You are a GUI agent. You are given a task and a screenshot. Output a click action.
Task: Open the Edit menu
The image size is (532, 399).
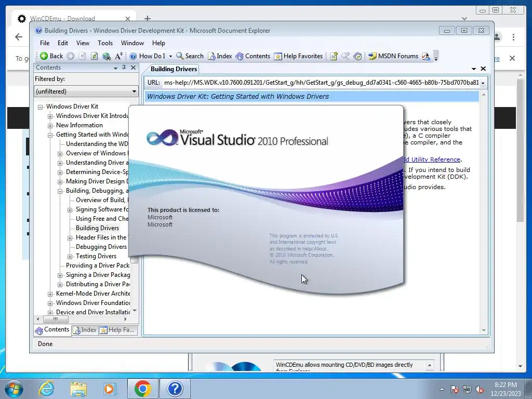point(63,43)
